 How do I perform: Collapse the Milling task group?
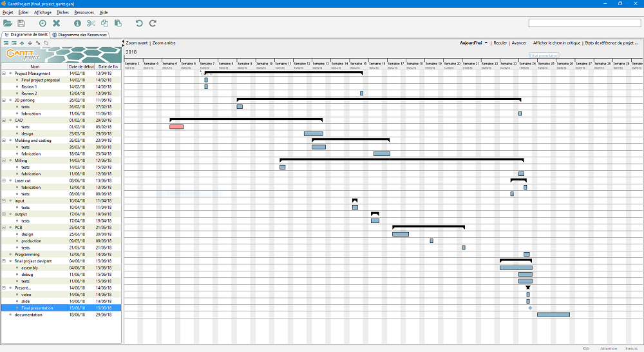click(x=4, y=161)
